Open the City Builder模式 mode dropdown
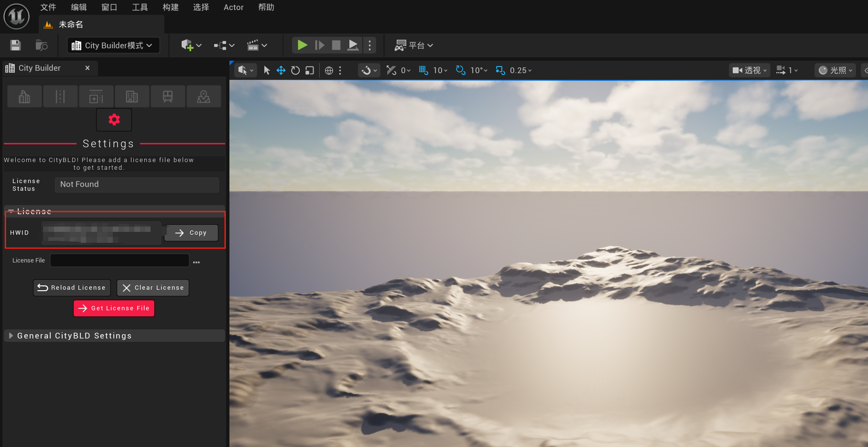Screen dimensions: 868x447 tap(113, 45)
